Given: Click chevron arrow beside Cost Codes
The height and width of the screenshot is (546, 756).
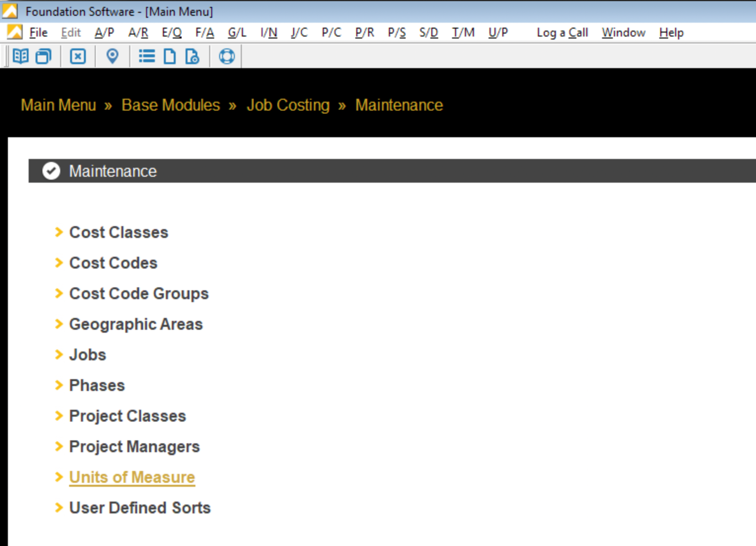Looking at the screenshot, I should click(x=59, y=263).
